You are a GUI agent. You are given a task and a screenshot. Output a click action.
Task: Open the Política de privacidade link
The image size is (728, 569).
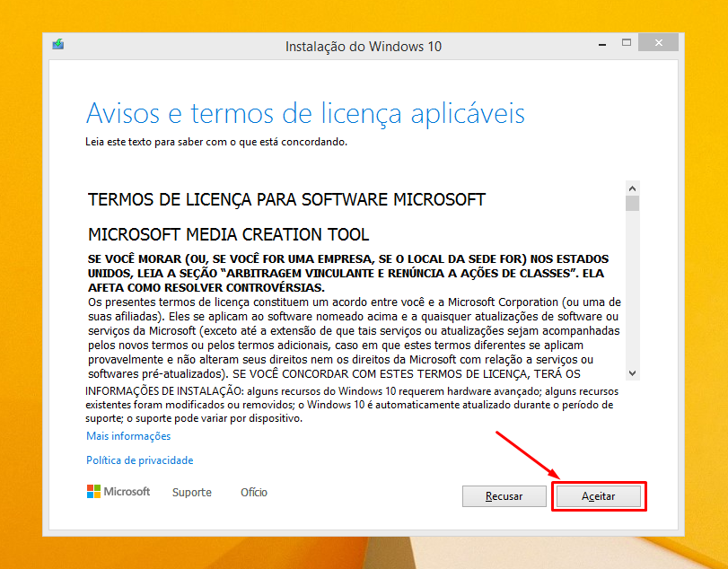[139, 460]
